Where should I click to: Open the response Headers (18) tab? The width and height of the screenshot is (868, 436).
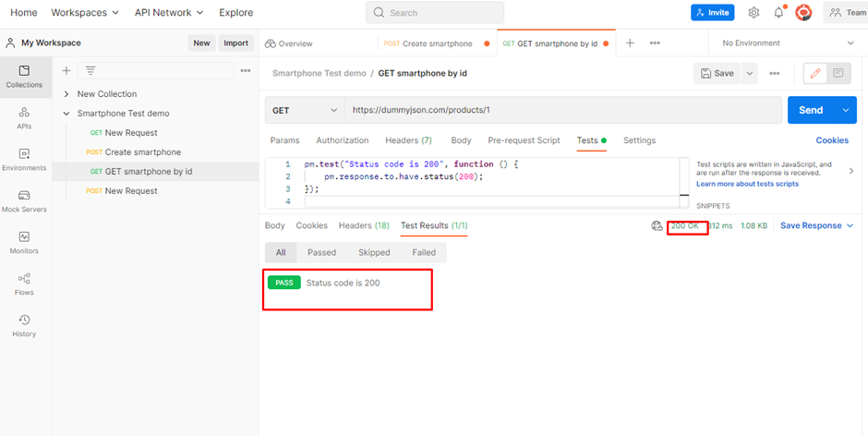[364, 225]
